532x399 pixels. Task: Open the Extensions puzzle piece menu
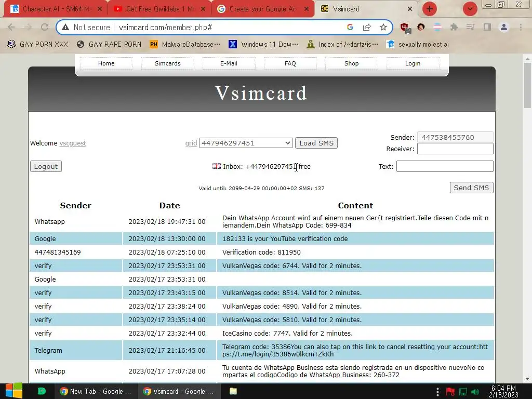(454, 27)
